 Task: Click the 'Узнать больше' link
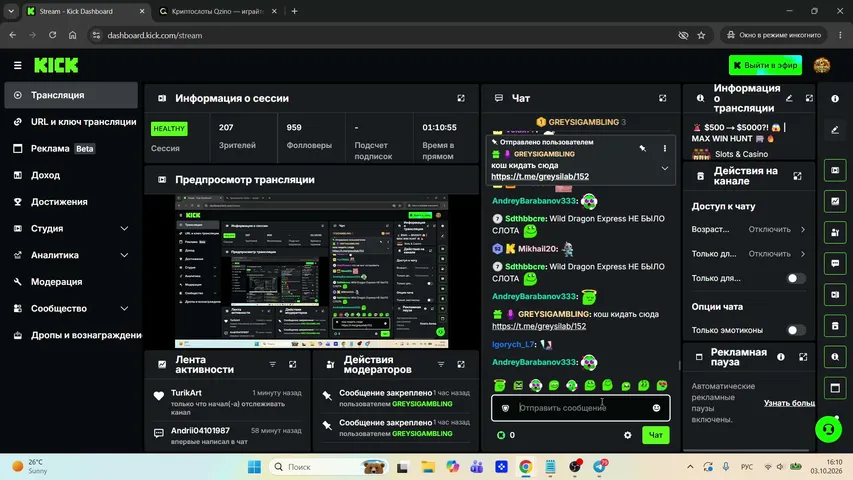[789, 403]
